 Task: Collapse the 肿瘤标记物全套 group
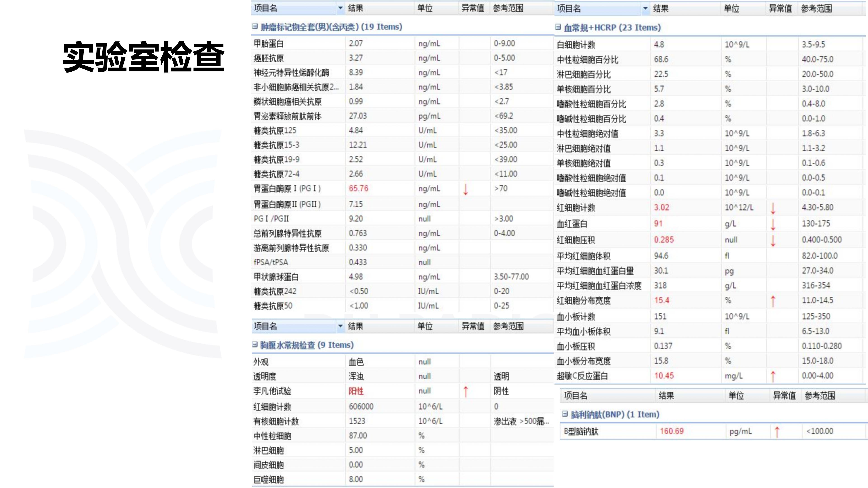[x=255, y=27]
